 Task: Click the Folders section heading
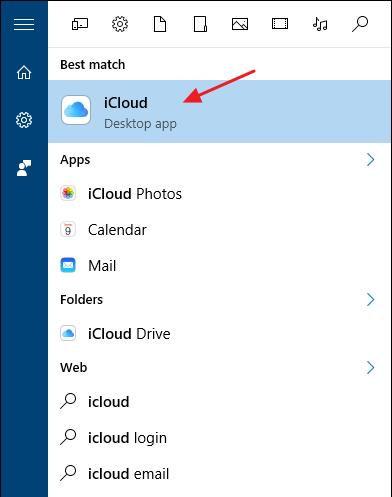point(81,299)
